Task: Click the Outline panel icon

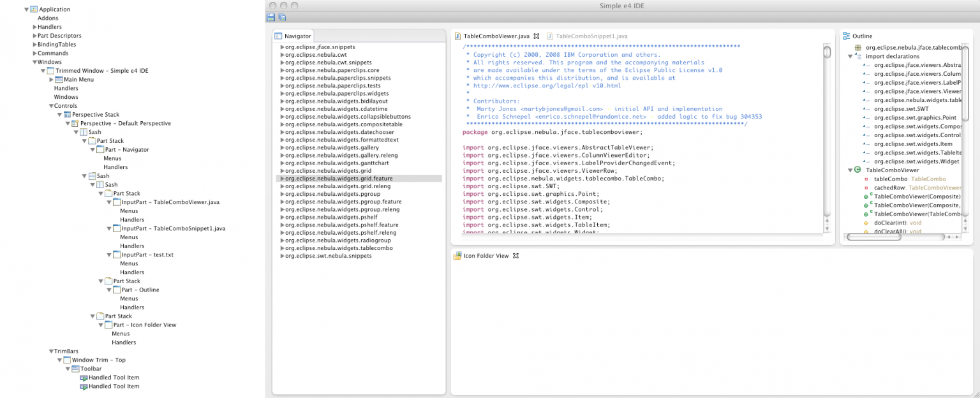Action: (847, 36)
